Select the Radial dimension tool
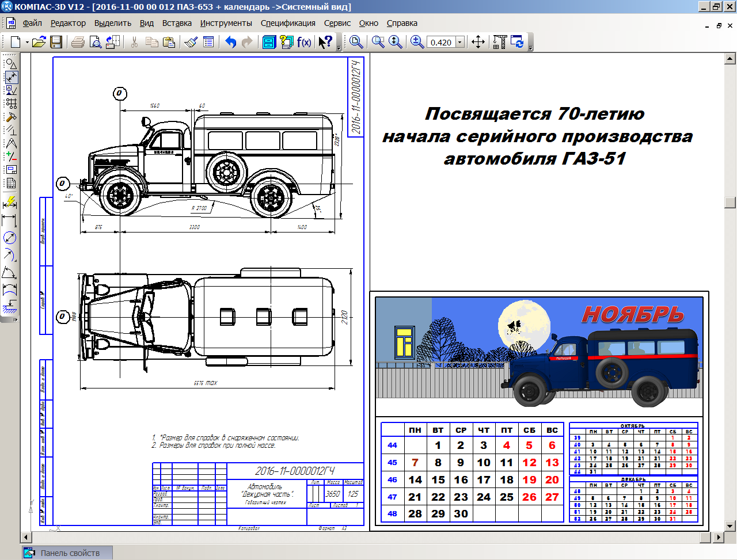Screen dimensions: 737x560 tap(10, 255)
